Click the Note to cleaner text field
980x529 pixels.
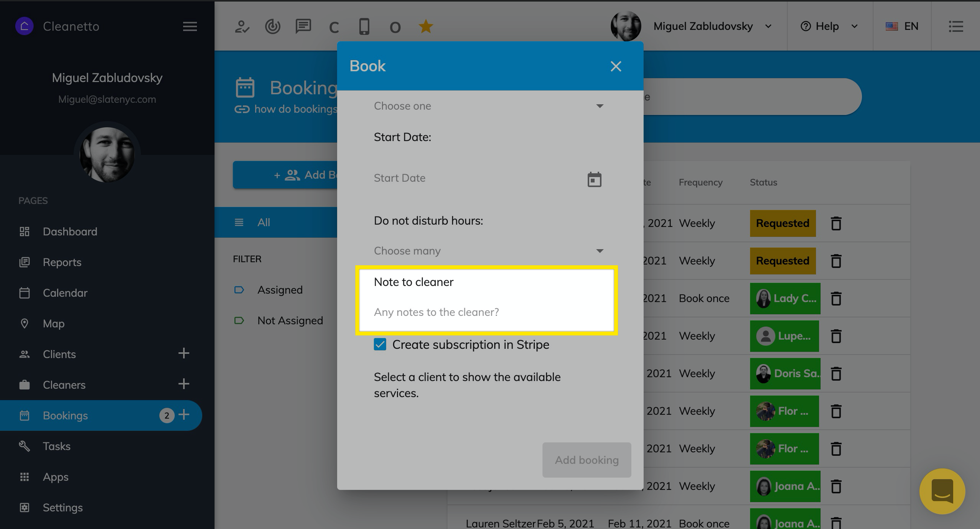click(487, 312)
